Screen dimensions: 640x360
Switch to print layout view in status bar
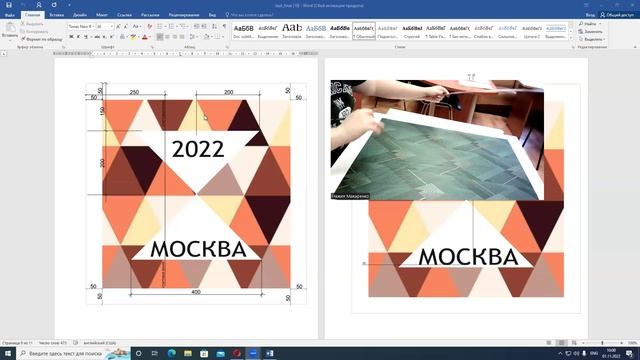click(x=562, y=343)
